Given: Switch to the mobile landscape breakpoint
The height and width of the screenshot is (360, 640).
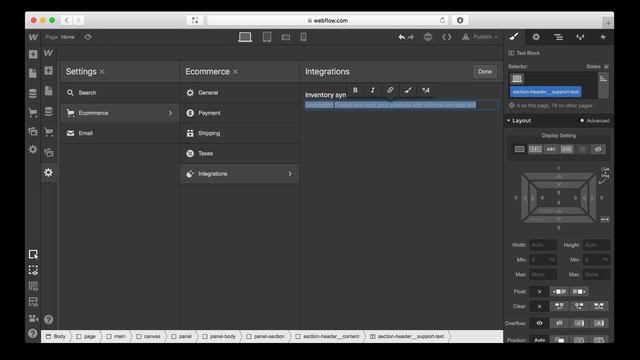Looking at the screenshot, I should pyautogui.click(x=286, y=37).
